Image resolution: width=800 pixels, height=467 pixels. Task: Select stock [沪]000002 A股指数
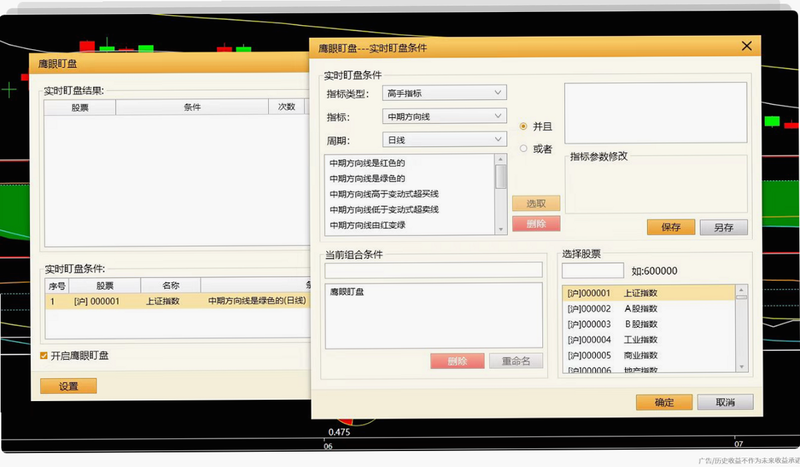coord(648,308)
